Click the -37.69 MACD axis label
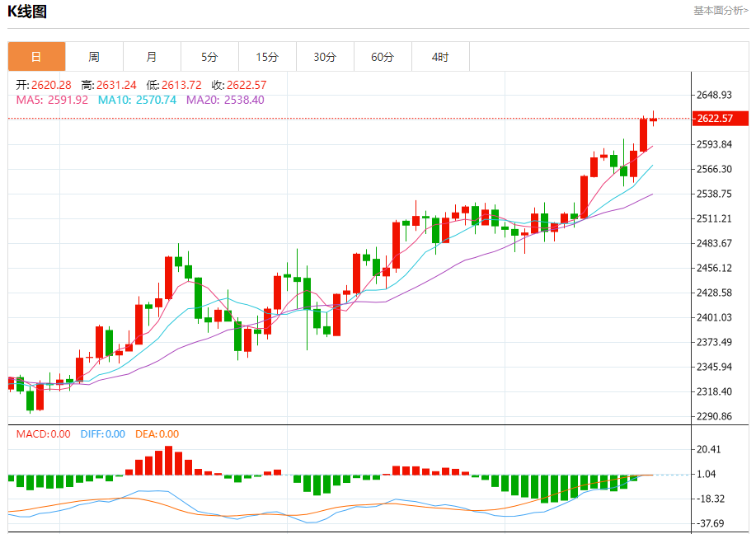The width and height of the screenshot is (756, 534). coord(711,523)
